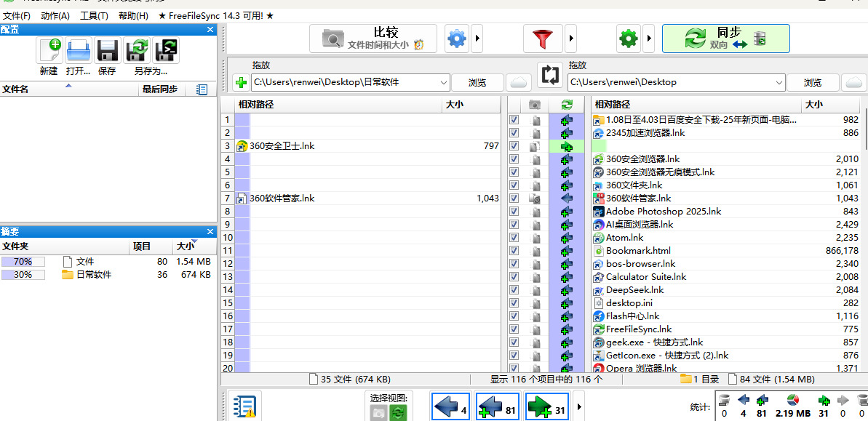Uncheck the checkbox in row 2
Image resolution: width=868 pixels, height=421 pixels.
[514, 133]
